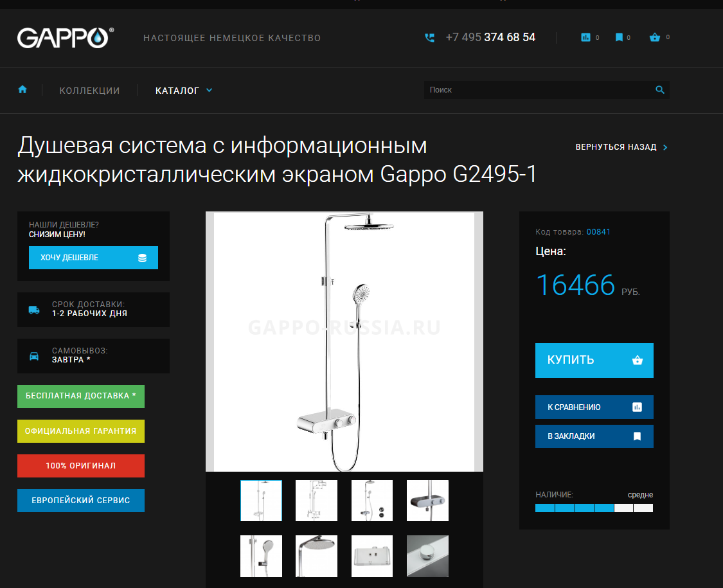This screenshot has width=723, height=588.
Task: Open the Gappo logo homepage
Action: click(66, 37)
